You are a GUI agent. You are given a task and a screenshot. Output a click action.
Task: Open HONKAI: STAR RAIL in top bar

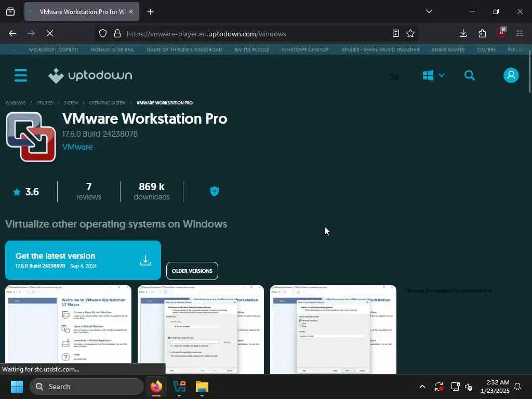pos(113,49)
